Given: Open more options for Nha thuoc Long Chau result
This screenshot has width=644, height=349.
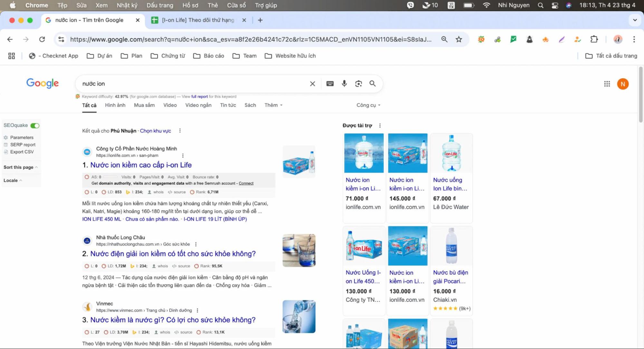Looking at the screenshot, I should [x=196, y=244].
